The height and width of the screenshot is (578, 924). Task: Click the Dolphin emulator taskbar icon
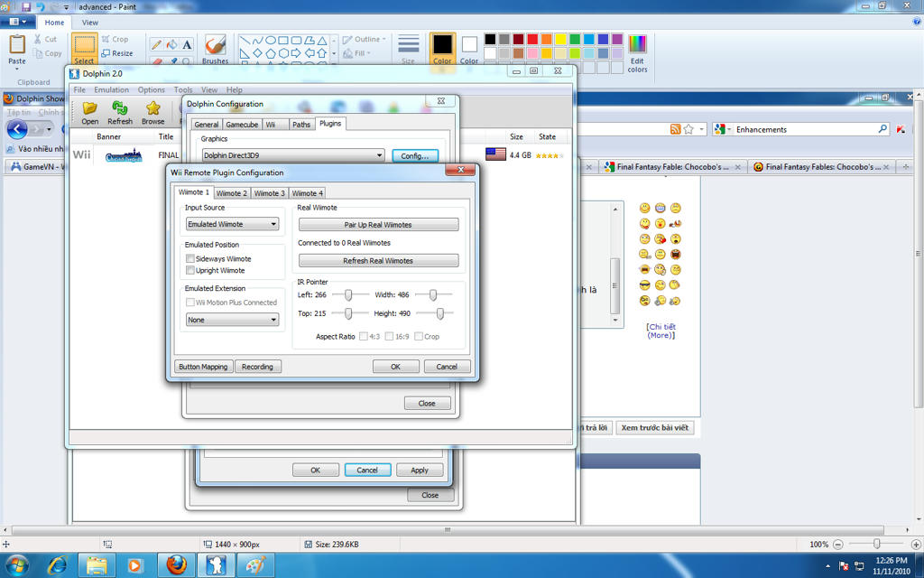(x=216, y=565)
